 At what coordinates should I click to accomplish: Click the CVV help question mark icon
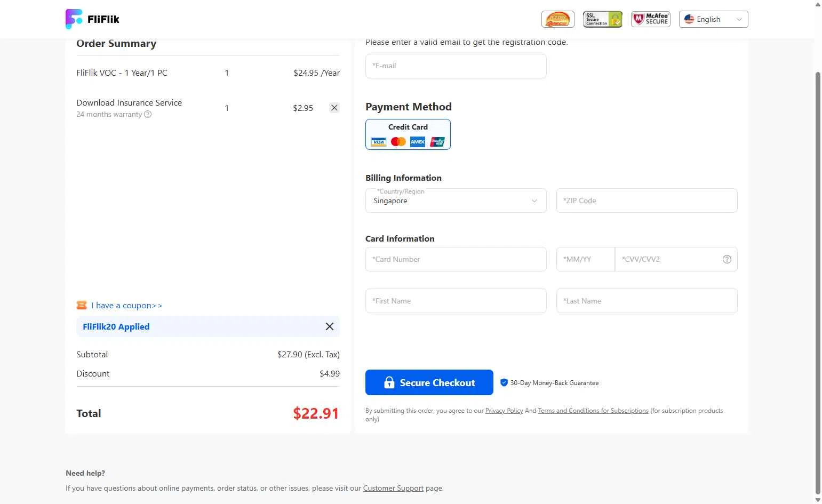(x=727, y=259)
